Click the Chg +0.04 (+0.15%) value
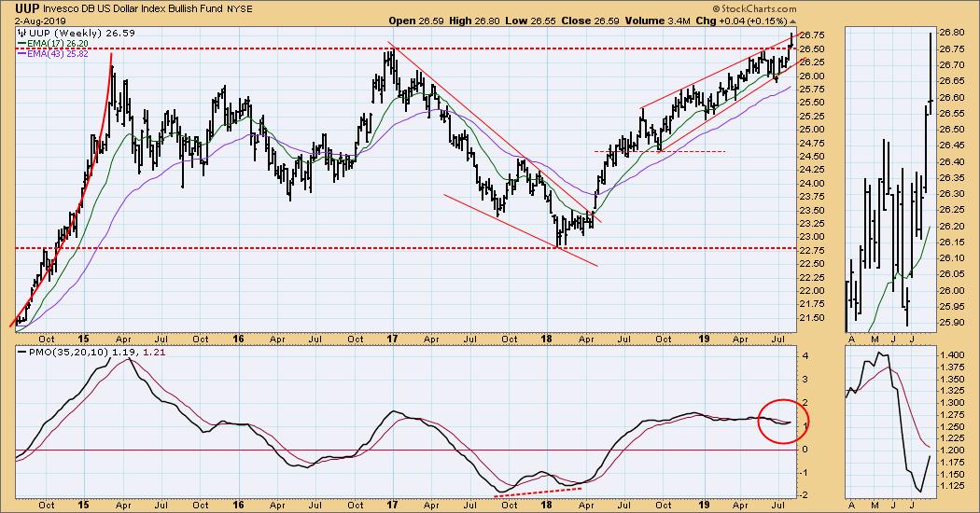 click(x=741, y=21)
